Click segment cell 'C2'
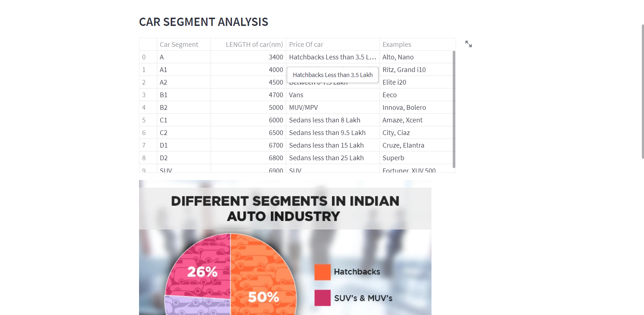Screen dimensions: 644x315 tap(184, 132)
